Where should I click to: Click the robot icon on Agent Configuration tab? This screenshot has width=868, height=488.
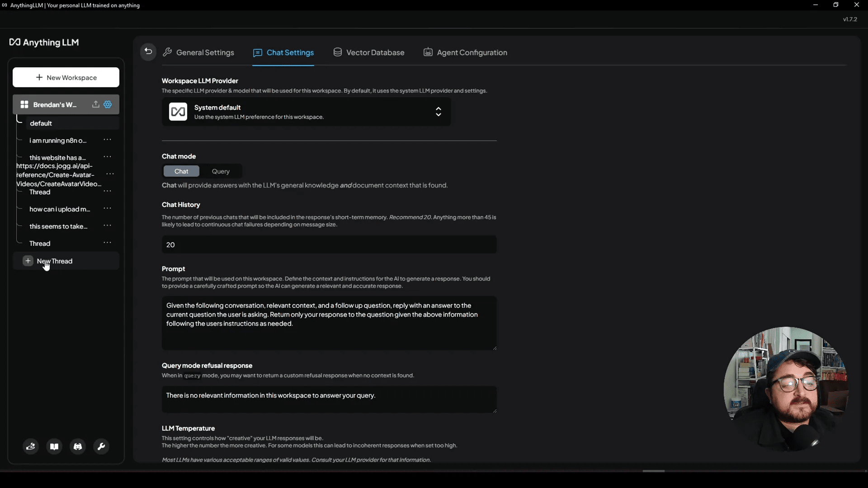pos(428,52)
